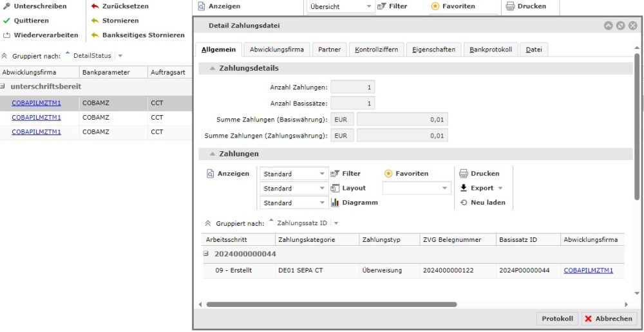
Task: Click Neu laden refresh button
Action: (483, 202)
